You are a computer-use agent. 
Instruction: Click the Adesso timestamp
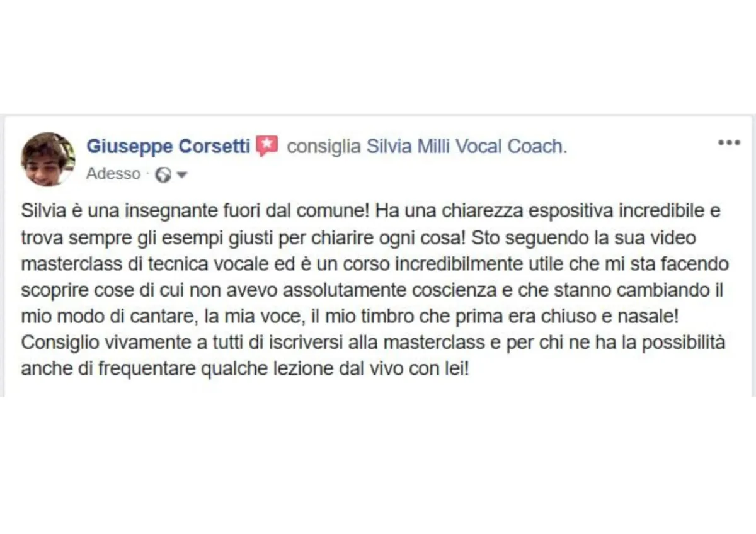[x=113, y=174]
